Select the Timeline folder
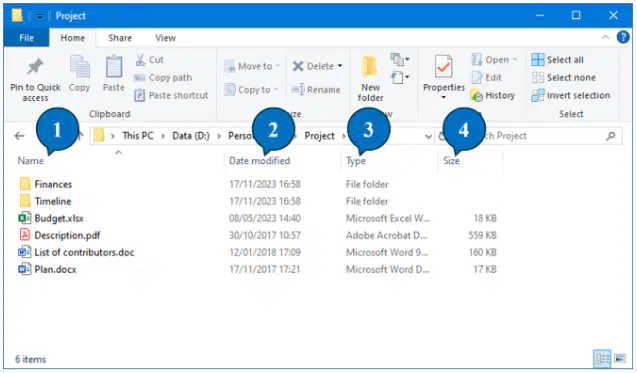637x373 pixels. click(53, 201)
